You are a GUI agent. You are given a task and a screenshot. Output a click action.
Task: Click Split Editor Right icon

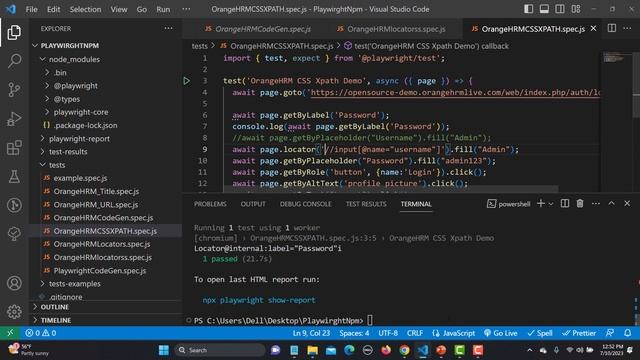point(611,29)
